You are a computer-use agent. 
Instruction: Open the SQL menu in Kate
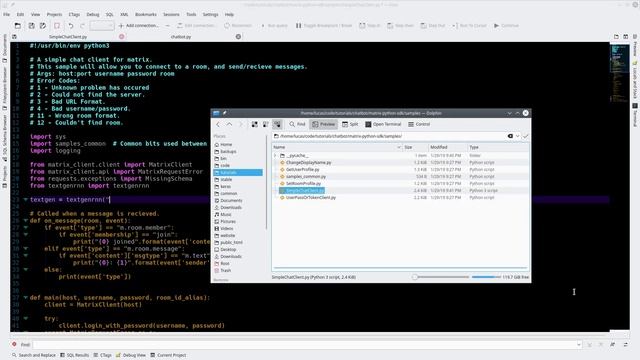pos(109,14)
